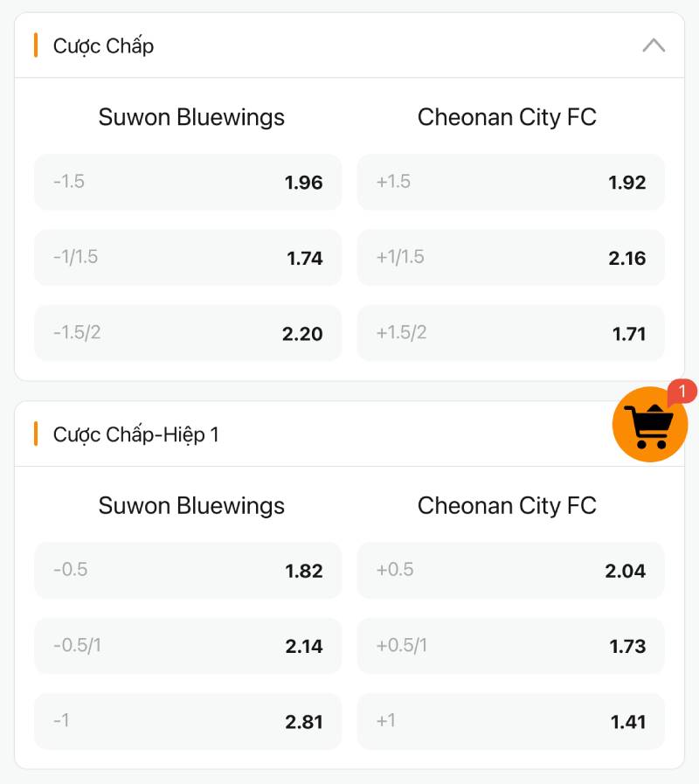Image resolution: width=699 pixels, height=784 pixels.
Task: Pick Cheonan City FC +1/1.5 at 2.16
Action: click(510, 258)
